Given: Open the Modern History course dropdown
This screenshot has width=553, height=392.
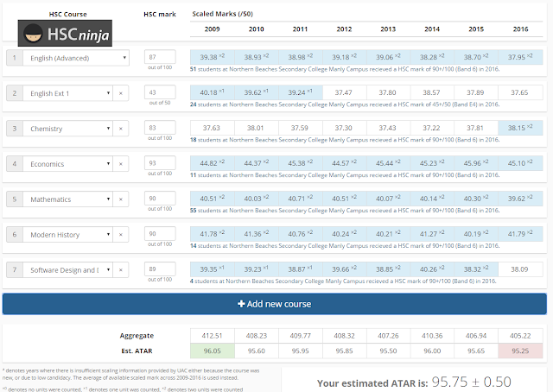Looking at the screenshot, I should coord(67,235).
